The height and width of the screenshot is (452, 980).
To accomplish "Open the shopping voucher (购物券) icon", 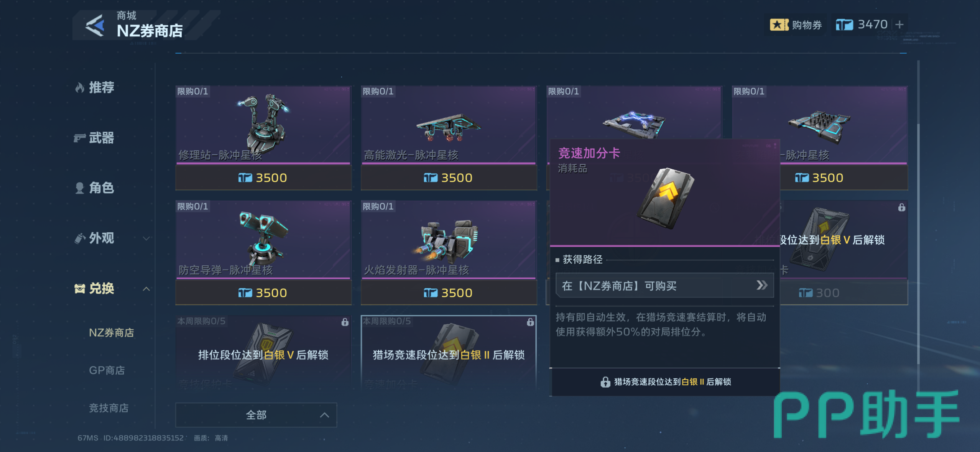I will (779, 25).
